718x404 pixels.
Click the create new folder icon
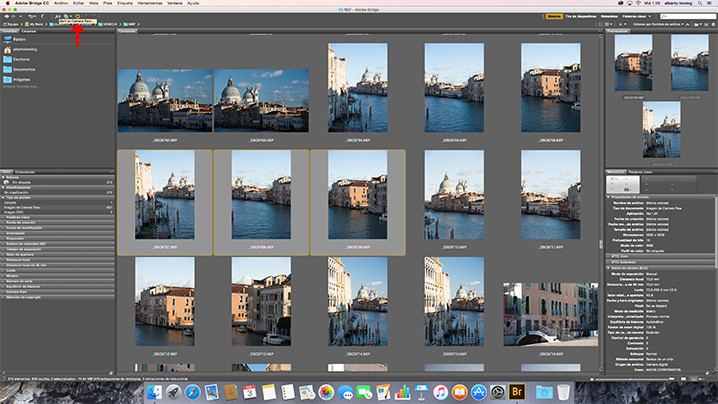(707, 24)
